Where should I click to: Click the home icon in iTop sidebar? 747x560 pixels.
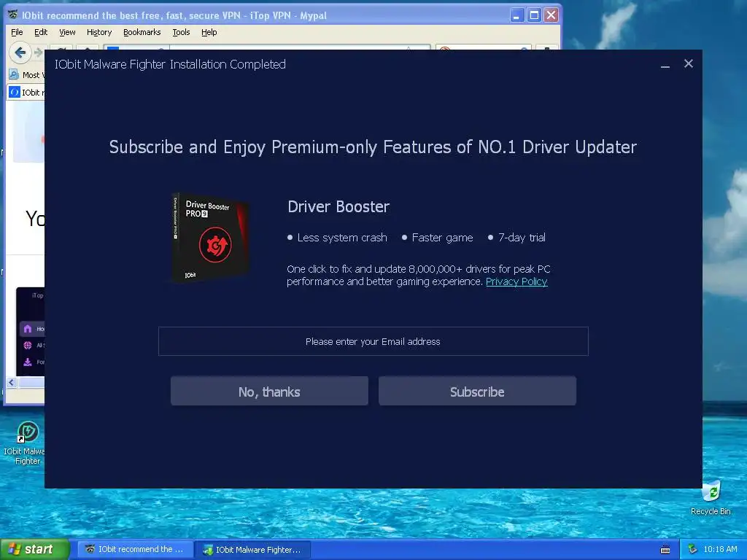click(x=28, y=329)
